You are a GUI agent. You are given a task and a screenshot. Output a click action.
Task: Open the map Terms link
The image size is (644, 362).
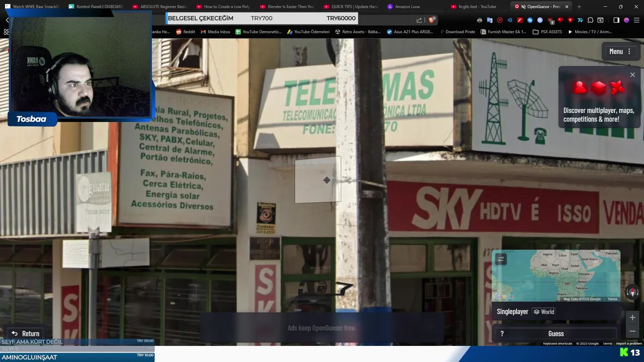(x=612, y=299)
